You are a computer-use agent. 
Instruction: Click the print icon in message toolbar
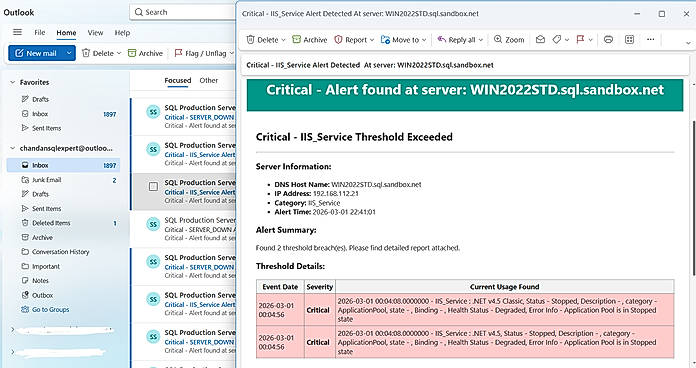608,40
